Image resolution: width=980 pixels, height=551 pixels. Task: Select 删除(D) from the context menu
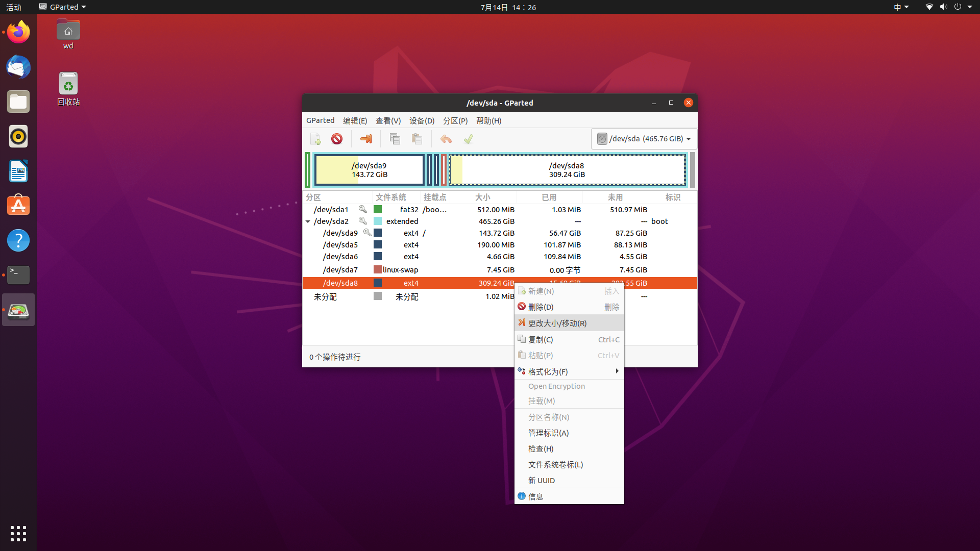pyautogui.click(x=541, y=307)
